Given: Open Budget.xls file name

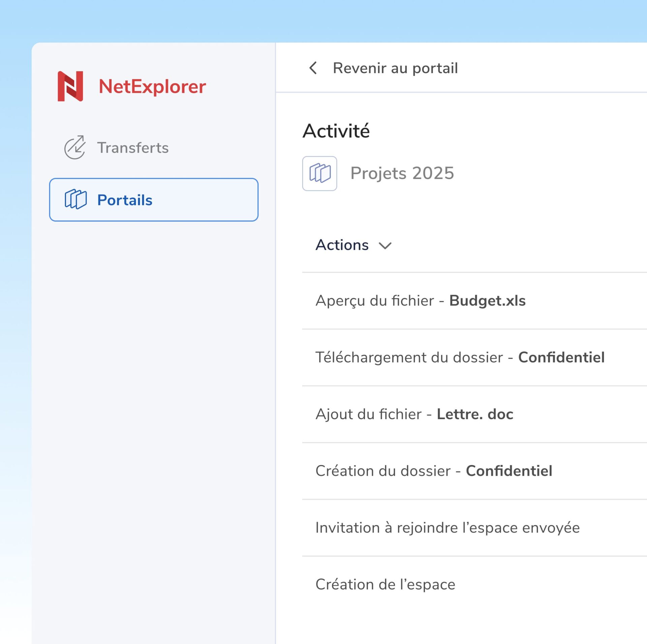Looking at the screenshot, I should click(487, 300).
